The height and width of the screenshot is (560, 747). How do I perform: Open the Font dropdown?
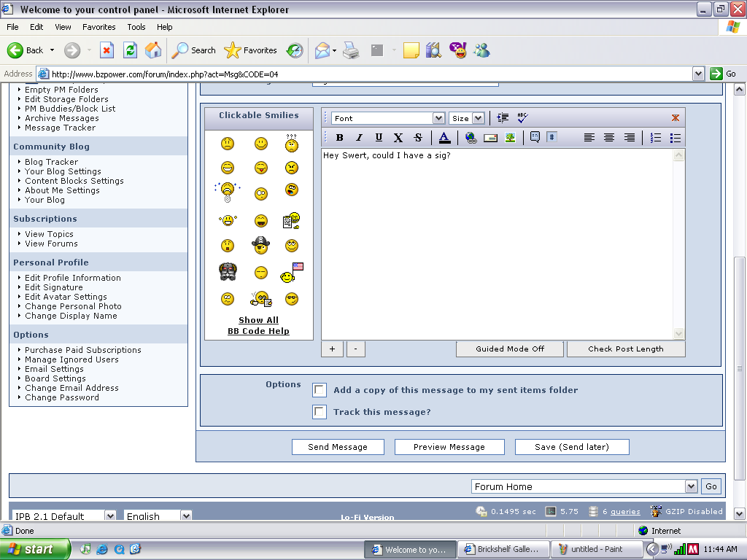pos(438,118)
